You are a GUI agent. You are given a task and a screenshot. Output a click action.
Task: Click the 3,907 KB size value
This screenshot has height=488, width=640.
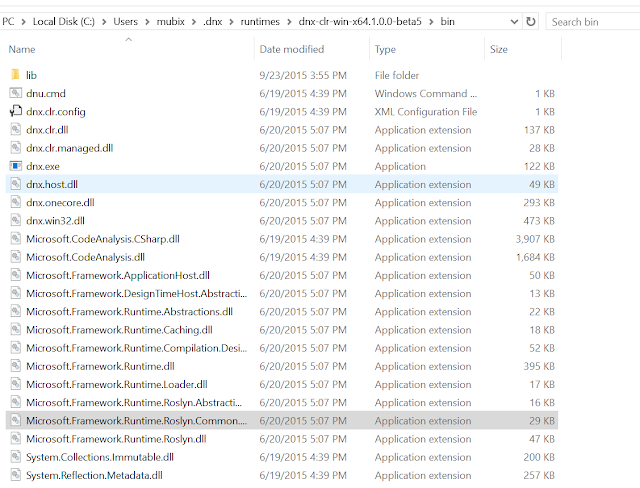click(535, 239)
